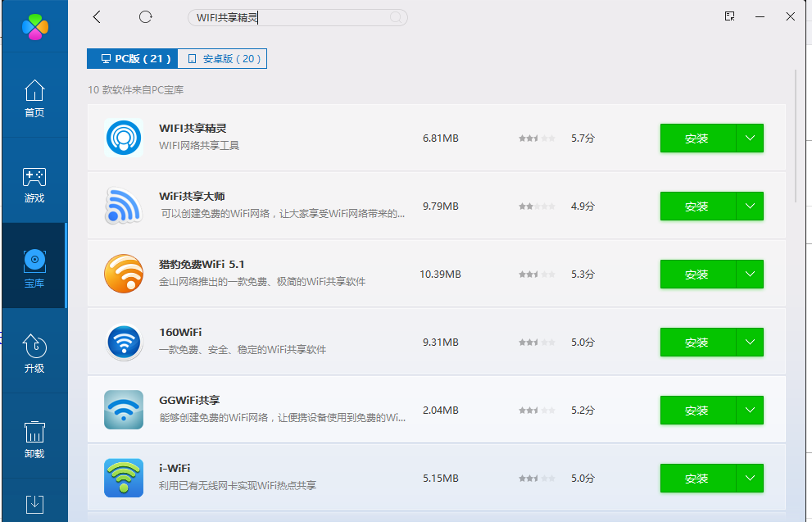Install WiFi共享大师

[x=697, y=207]
